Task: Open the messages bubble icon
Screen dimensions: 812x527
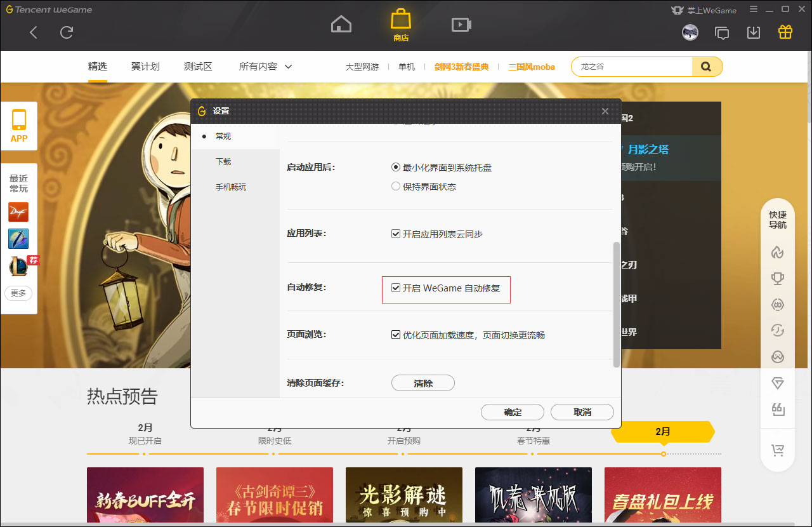Action: click(722, 32)
